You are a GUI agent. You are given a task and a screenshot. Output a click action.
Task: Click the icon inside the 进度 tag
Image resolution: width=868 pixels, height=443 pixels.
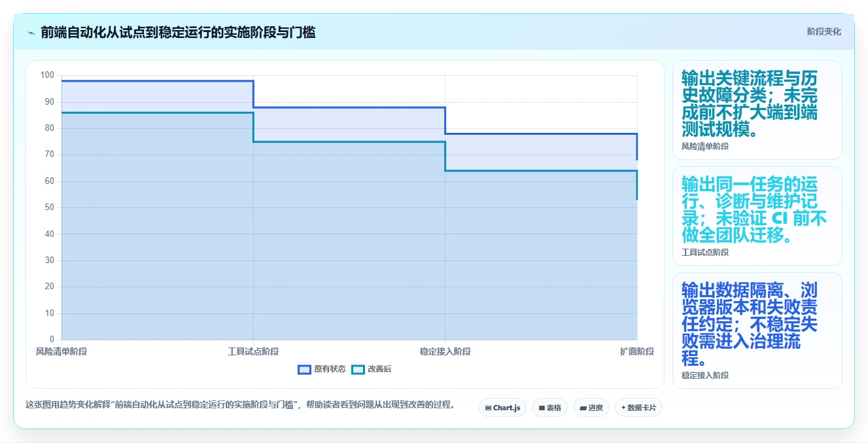[583, 408]
